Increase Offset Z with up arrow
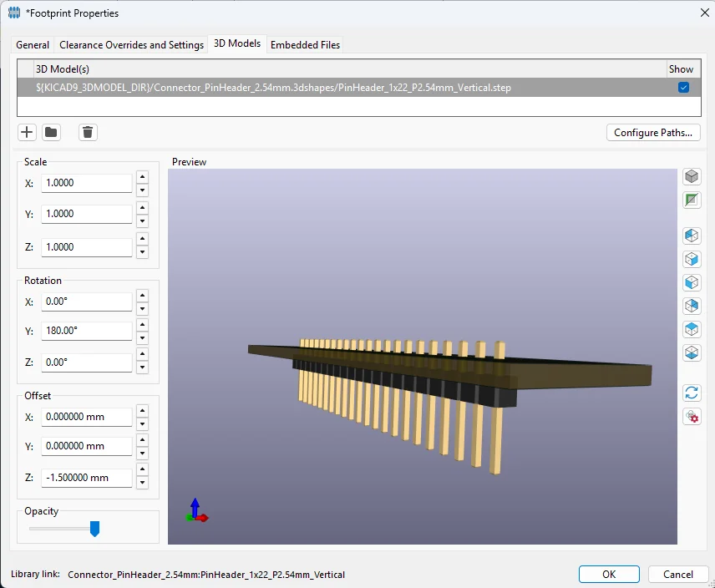Viewport: 715px width, 588px height. coord(142,469)
